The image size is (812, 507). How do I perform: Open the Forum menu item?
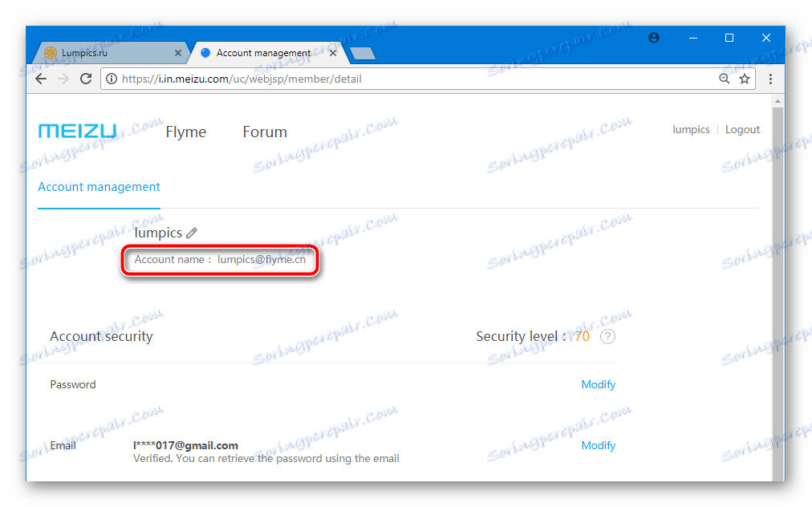tap(265, 132)
